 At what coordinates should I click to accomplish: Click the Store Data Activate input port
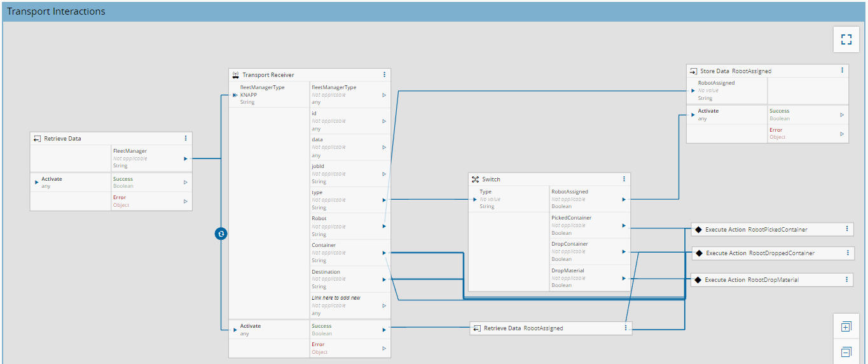(692, 115)
